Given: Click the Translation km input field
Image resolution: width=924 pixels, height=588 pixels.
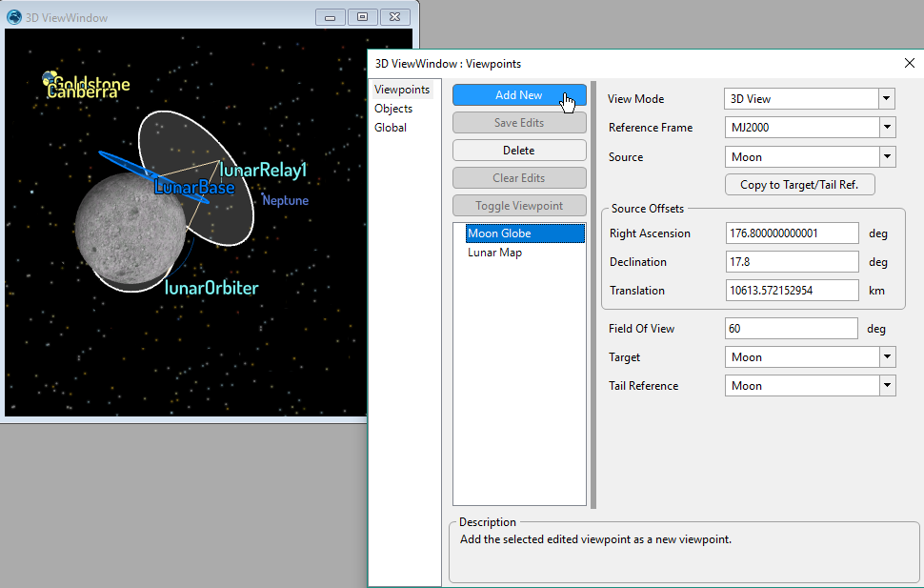Looking at the screenshot, I should click(x=792, y=290).
